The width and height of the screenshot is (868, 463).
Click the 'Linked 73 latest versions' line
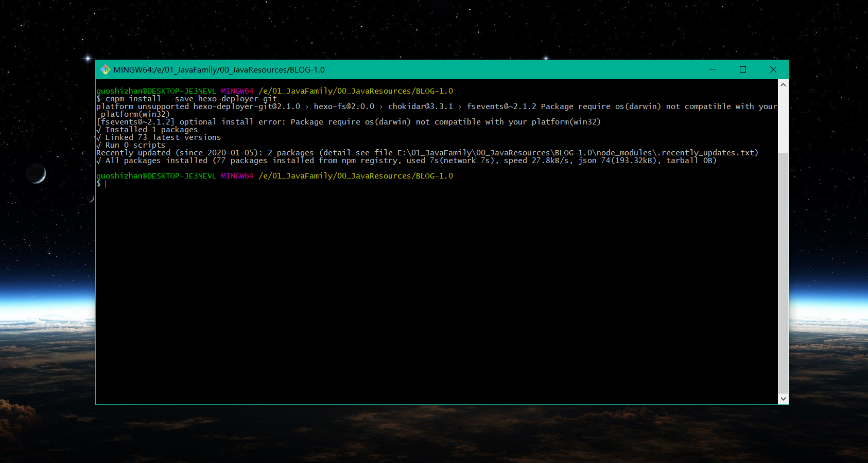(163, 137)
